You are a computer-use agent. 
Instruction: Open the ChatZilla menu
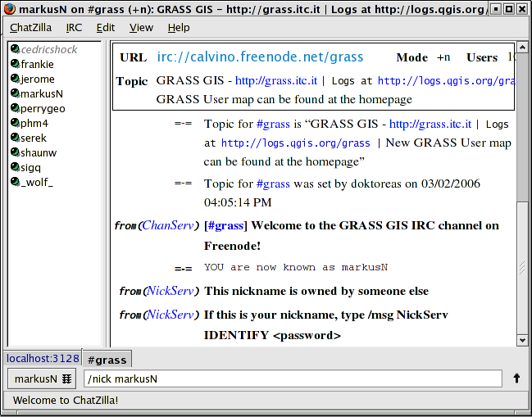(30, 28)
